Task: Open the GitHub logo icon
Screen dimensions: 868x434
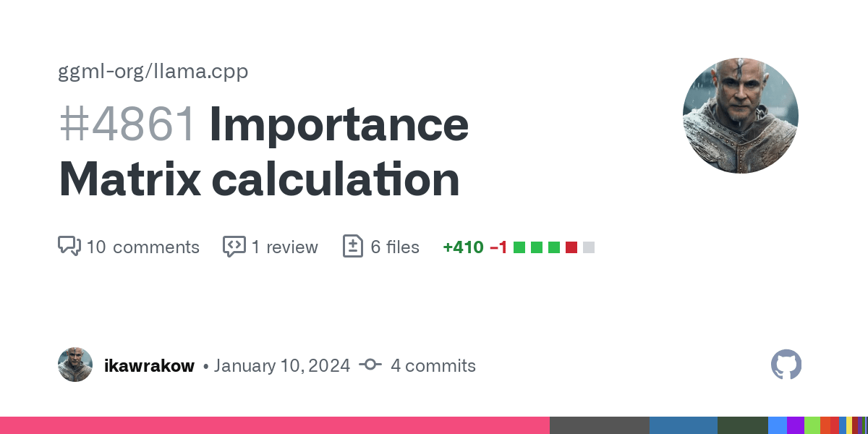Action: (786, 365)
